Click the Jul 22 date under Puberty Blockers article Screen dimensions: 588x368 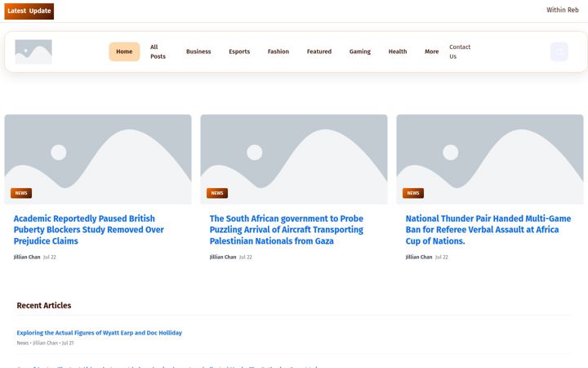[50, 258]
